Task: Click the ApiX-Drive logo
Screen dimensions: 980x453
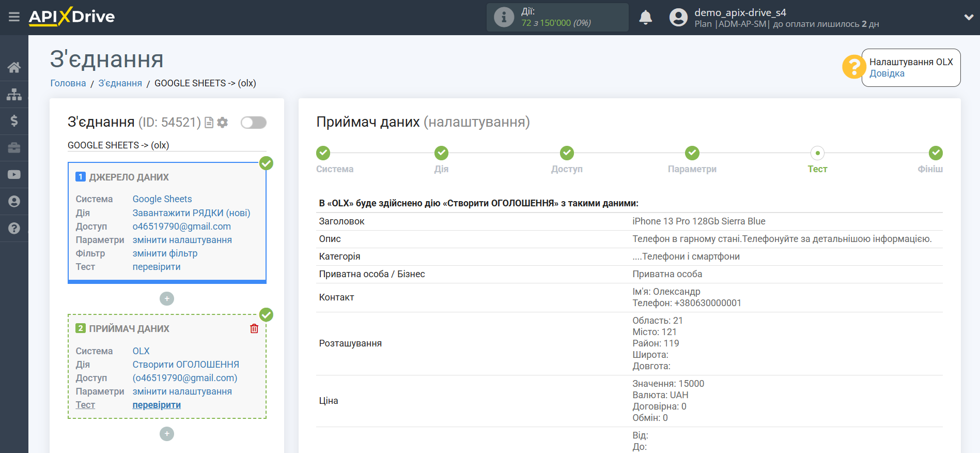Action: click(72, 17)
